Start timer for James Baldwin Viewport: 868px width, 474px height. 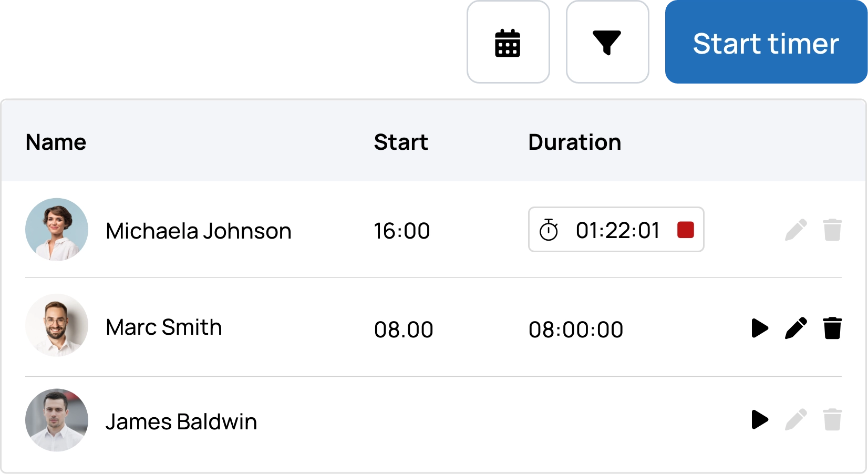click(760, 419)
